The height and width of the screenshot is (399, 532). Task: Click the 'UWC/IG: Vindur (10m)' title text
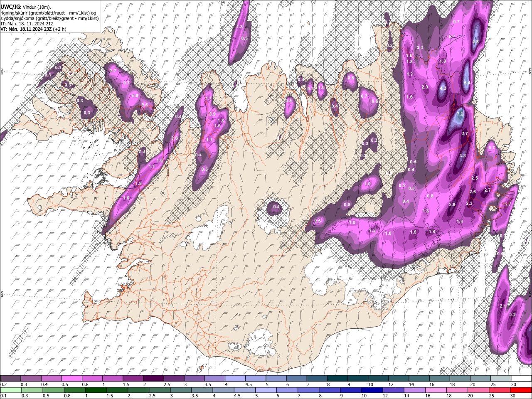[x=26, y=7]
